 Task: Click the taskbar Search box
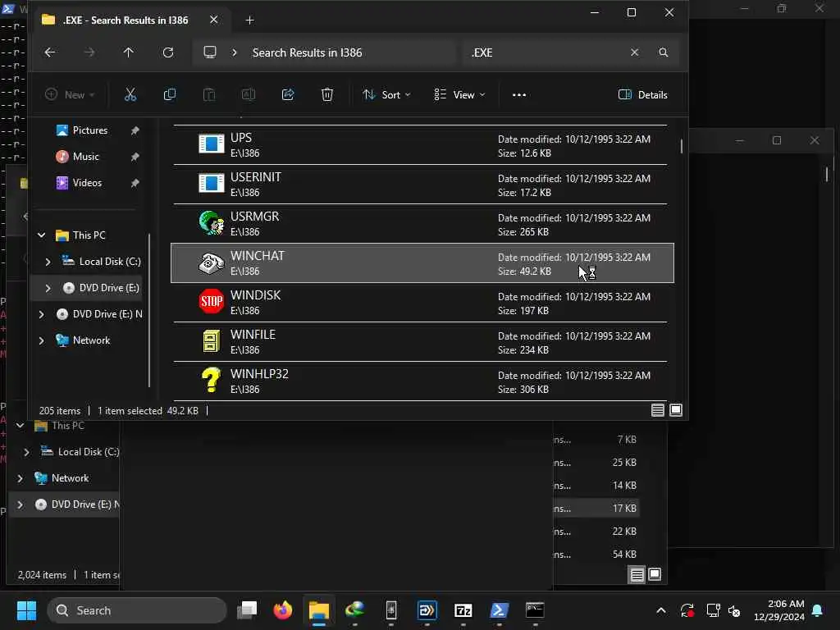click(x=137, y=610)
